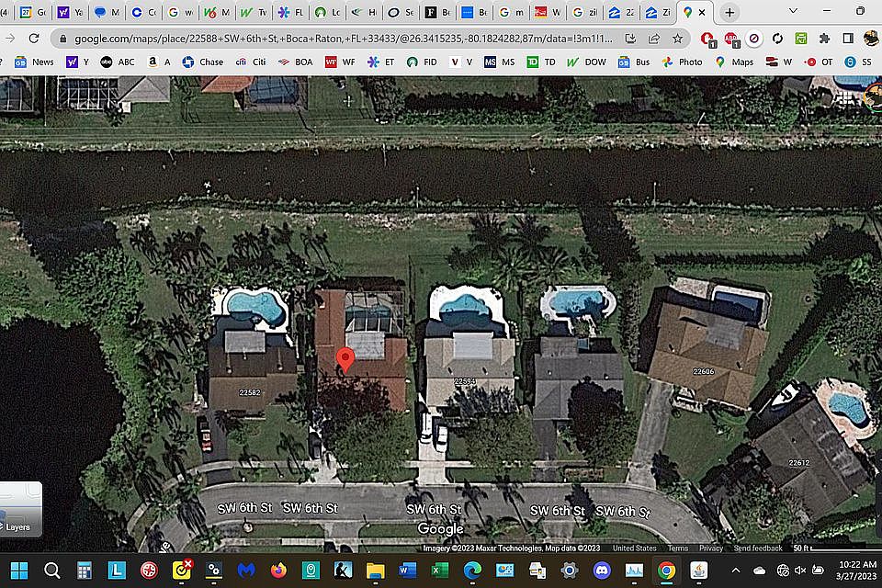
Task: Toggle the Chrome side panel
Action: click(x=847, y=39)
